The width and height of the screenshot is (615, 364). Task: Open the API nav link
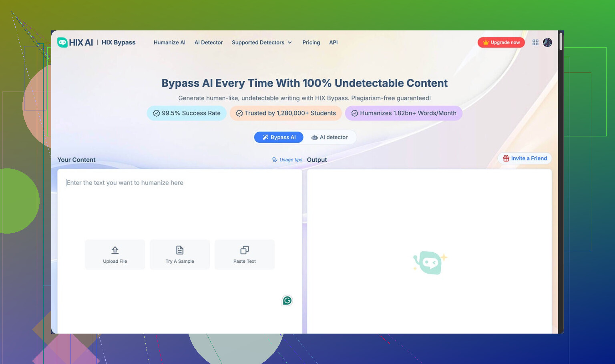click(333, 42)
